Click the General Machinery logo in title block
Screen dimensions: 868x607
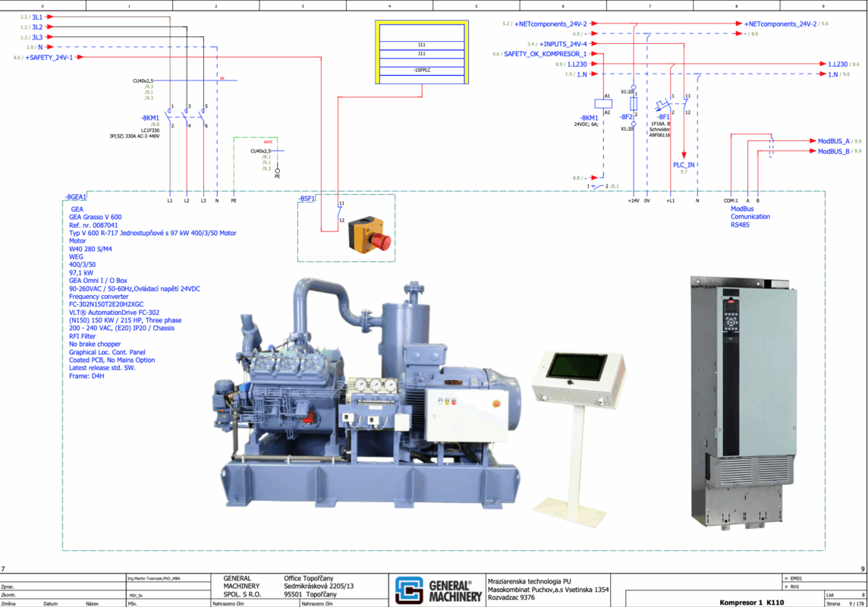438,590
